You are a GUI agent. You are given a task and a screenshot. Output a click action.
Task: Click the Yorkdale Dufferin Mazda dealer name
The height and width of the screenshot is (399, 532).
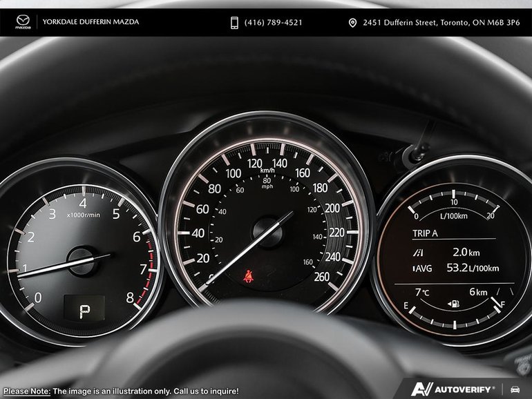tap(91, 22)
